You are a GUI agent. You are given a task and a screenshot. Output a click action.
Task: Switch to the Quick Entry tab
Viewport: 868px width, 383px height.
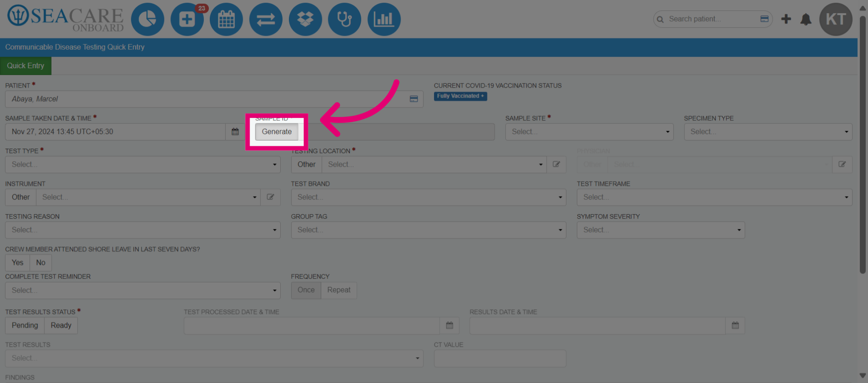[26, 66]
